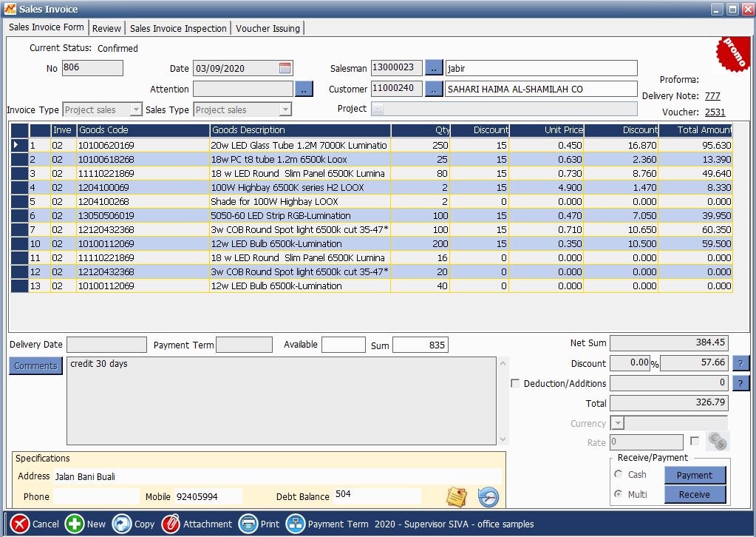Image resolution: width=756 pixels, height=537 pixels.
Task: Click the Total Amount column header
Action: [x=695, y=130]
